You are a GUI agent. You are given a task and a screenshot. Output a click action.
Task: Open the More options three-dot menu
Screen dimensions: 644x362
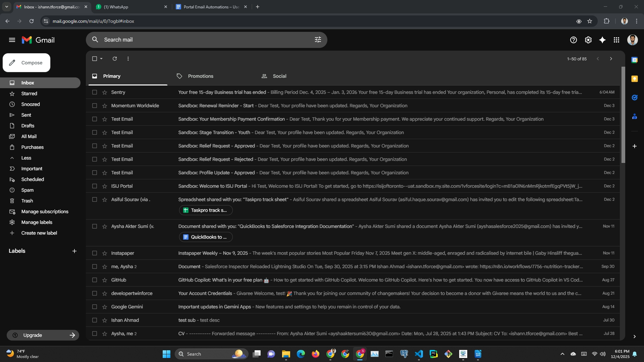[128, 59]
